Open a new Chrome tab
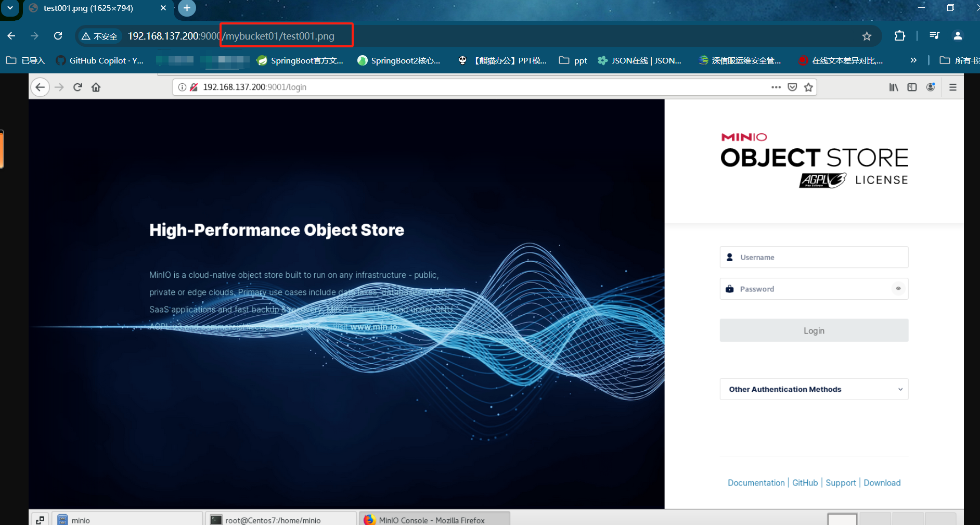The width and height of the screenshot is (980, 525). click(x=187, y=8)
